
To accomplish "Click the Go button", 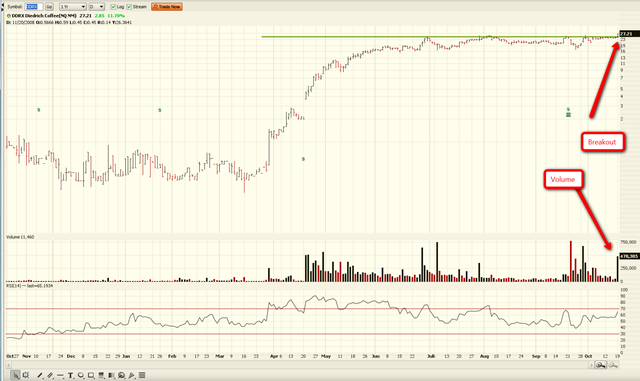I will click(x=49, y=7).
